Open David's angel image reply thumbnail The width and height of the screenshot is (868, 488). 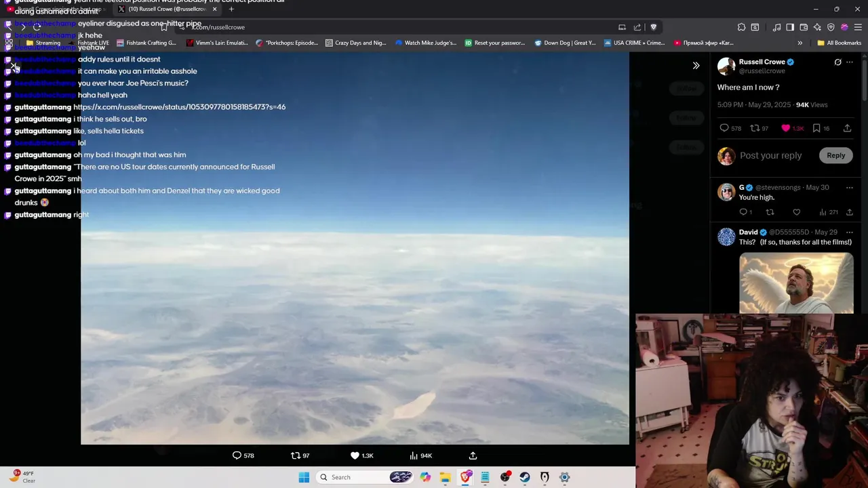coord(796,283)
